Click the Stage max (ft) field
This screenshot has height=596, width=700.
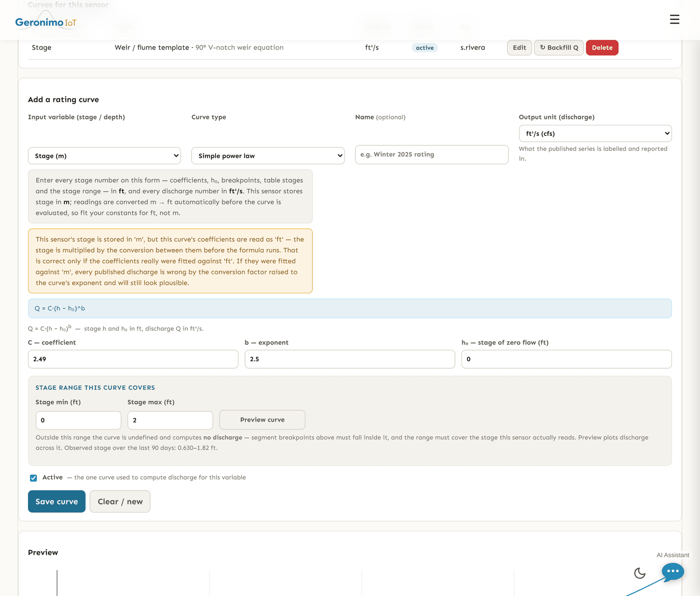click(170, 420)
